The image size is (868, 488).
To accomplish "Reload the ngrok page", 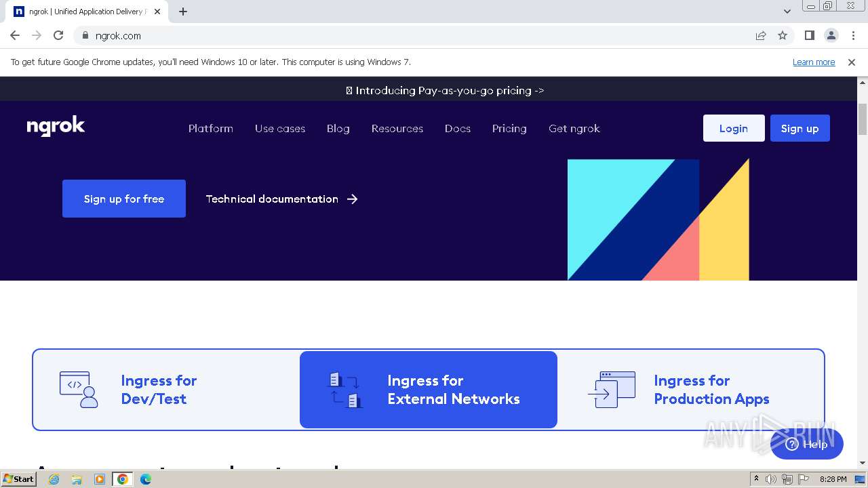I will tap(58, 35).
